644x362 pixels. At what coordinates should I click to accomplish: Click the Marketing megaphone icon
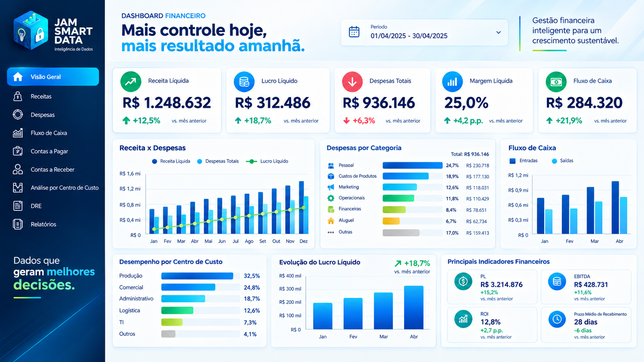331,187
